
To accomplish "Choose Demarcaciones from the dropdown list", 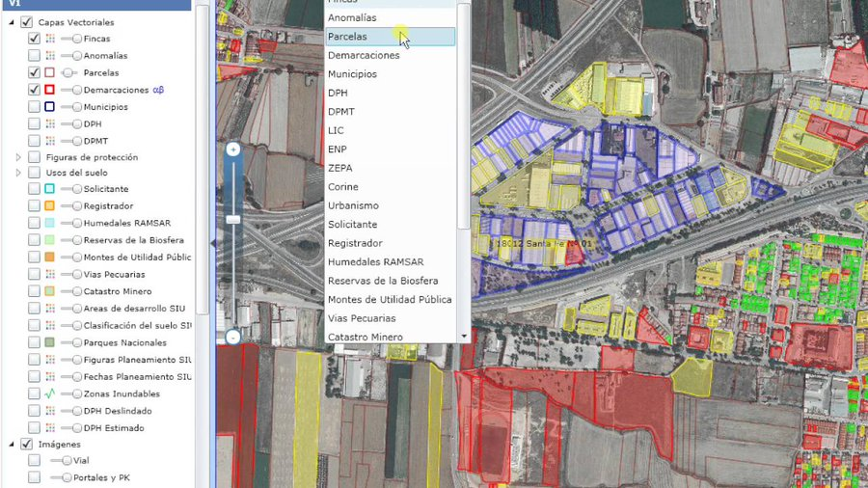I will coord(391,55).
